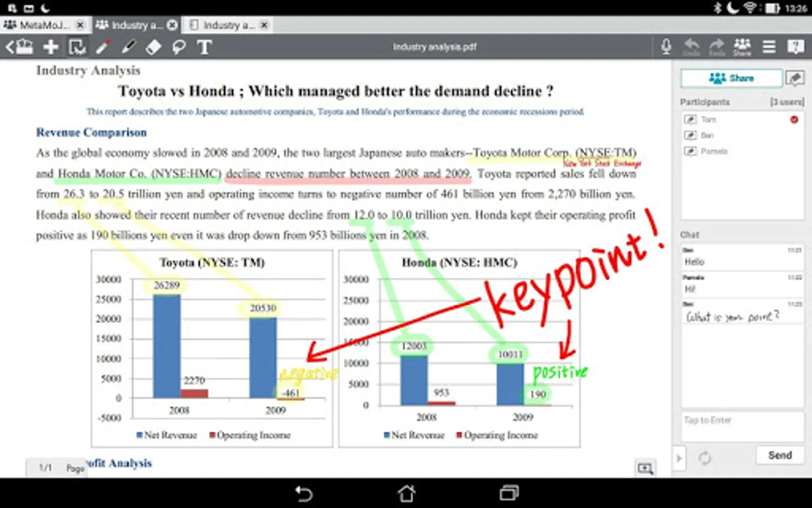The width and height of the screenshot is (812, 508).
Task: Choose the selection tool in toolbar
Action: coord(77,47)
